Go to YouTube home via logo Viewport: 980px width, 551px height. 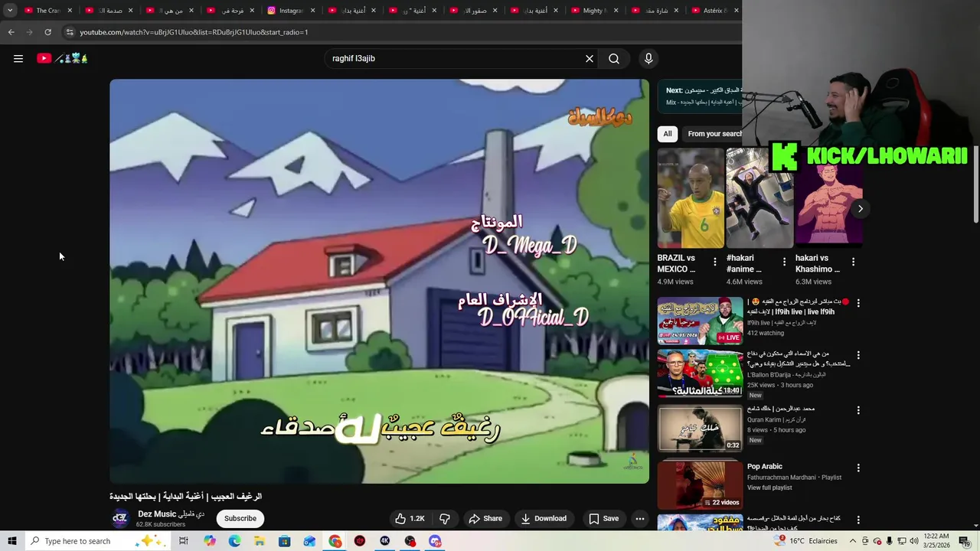62,58
